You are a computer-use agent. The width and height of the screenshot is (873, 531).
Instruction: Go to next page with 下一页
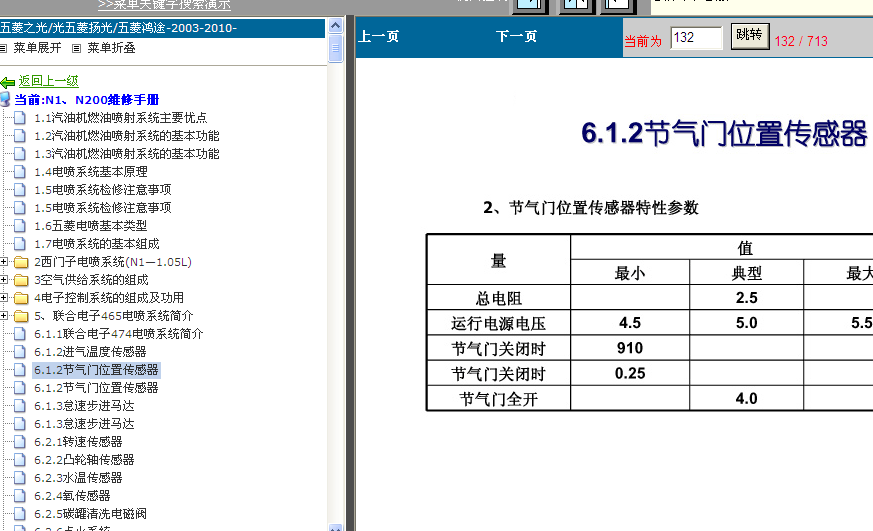[516, 37]
